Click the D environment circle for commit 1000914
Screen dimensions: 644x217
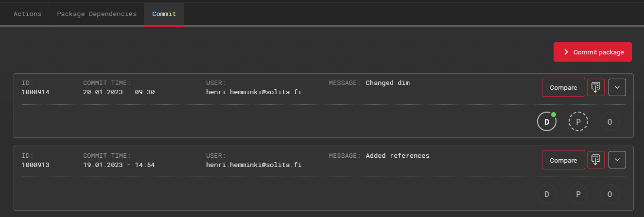pos(547,121)
